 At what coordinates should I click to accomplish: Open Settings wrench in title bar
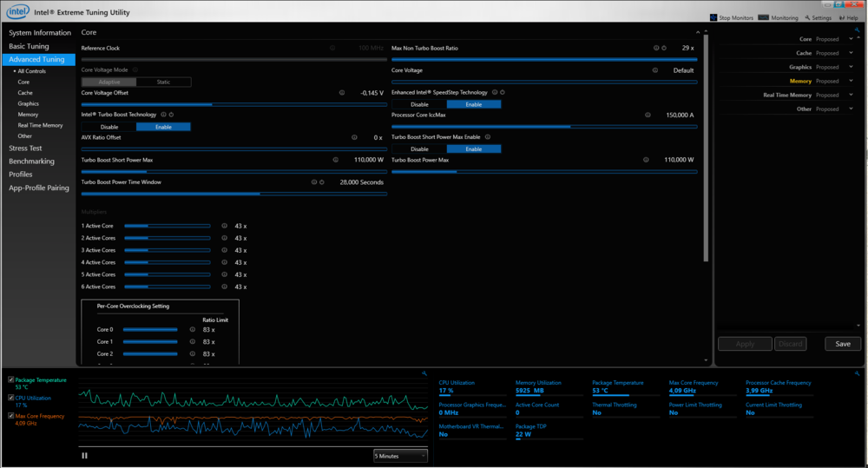(x=807, y=17)
